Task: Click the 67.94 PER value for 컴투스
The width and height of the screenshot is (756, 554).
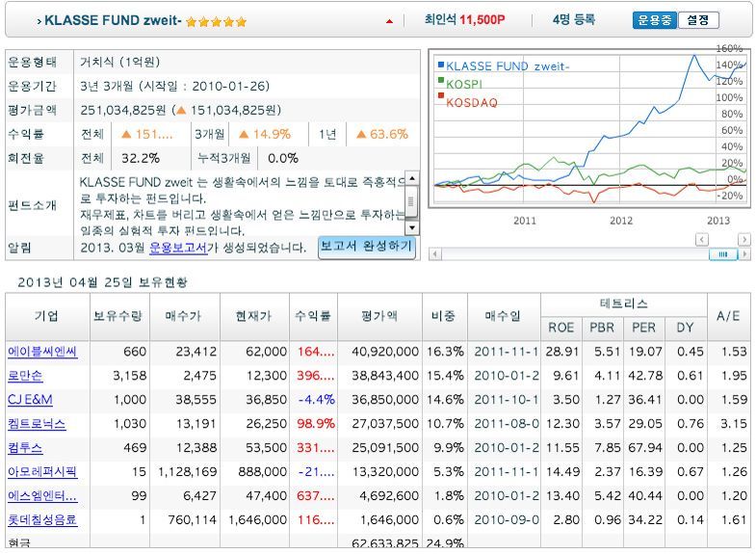Action: pos(645,448)
